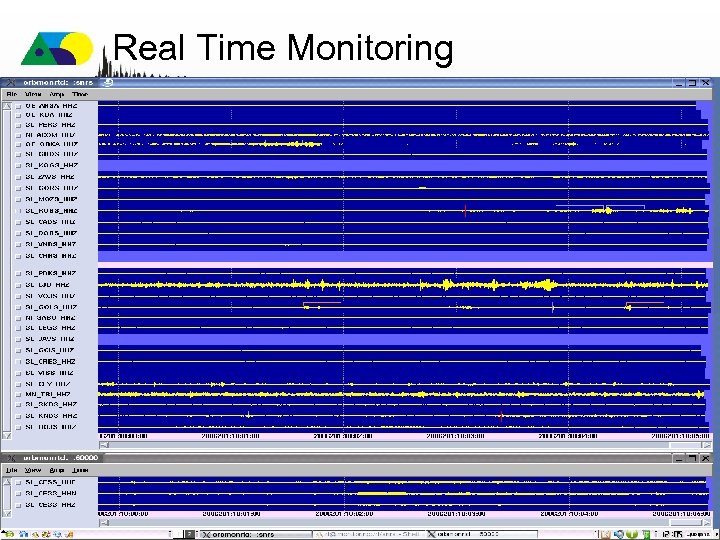Click the start menu icon on taskbar

click(6, 534)
